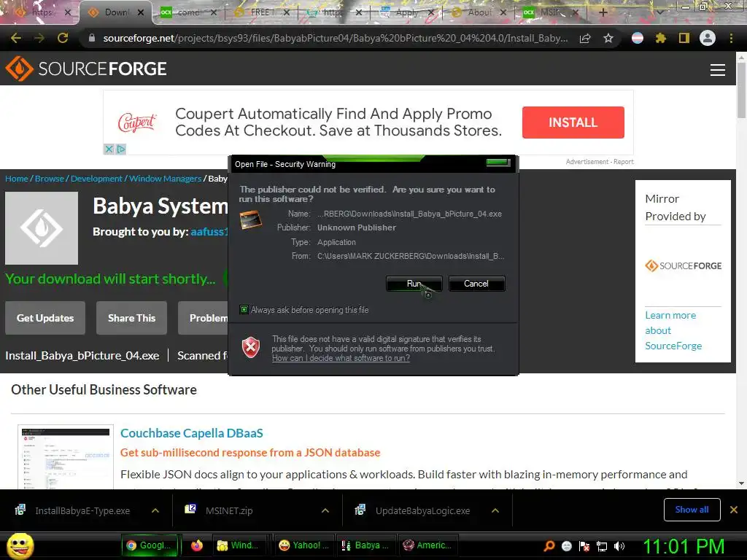Open Yahoo! taskbar button
Viewport: 747px width, 560px height.
click(304, 545)
